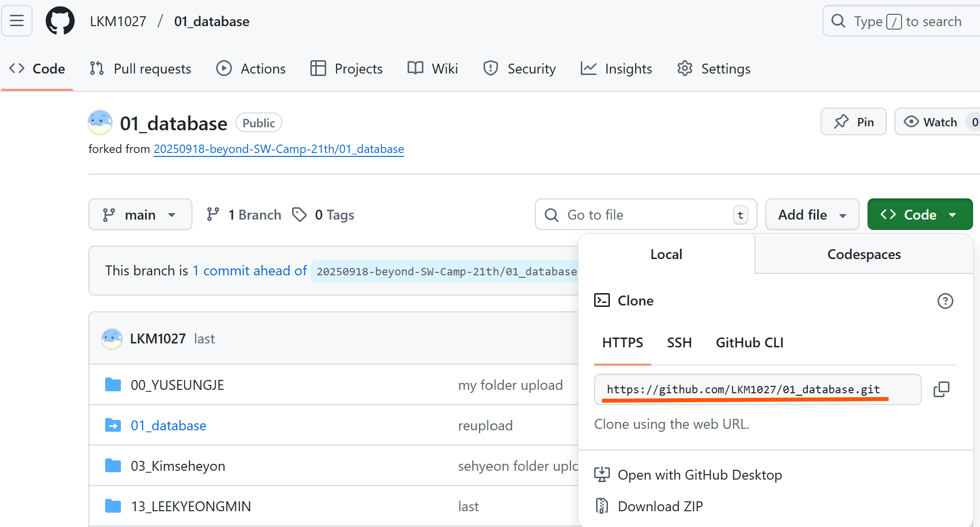The height and width of the screenshot is (527, 980).
Task: Select the GitHub CLI clone method
Action: (x=750, y=342)
